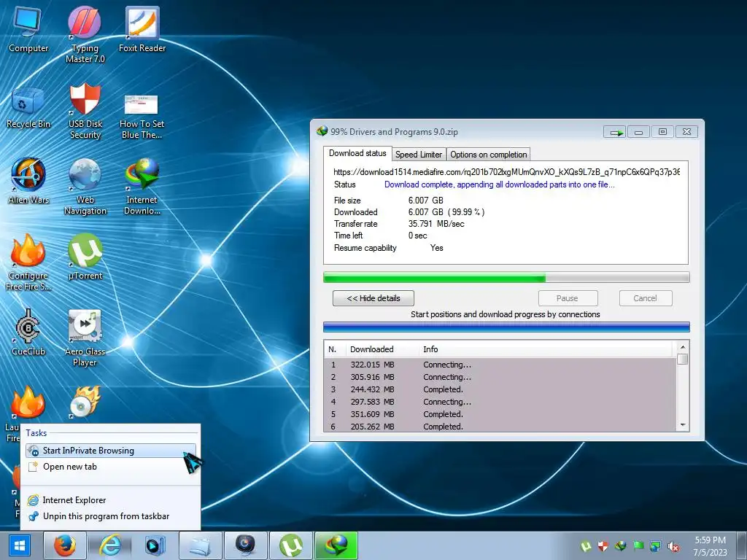
Task: Open Aero Glass Player shortcut
Action: (x=85, y=338)
